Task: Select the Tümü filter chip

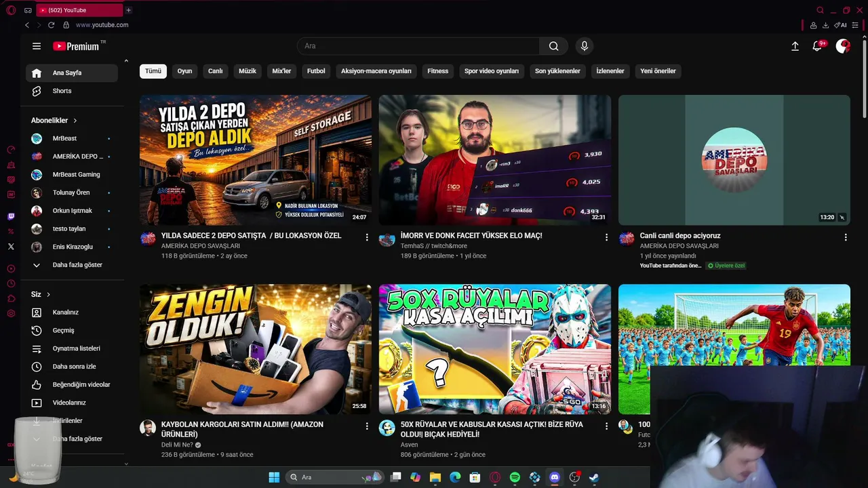Action: click(153, 71)
